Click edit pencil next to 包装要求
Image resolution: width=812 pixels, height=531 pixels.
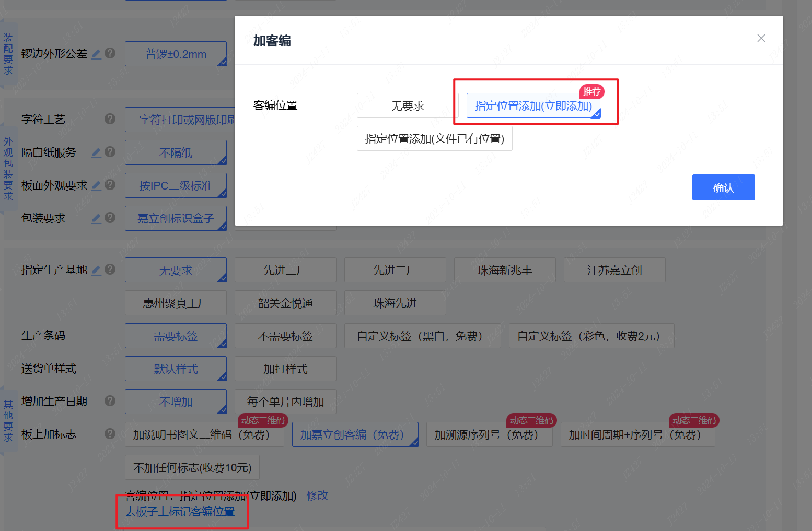97,218
